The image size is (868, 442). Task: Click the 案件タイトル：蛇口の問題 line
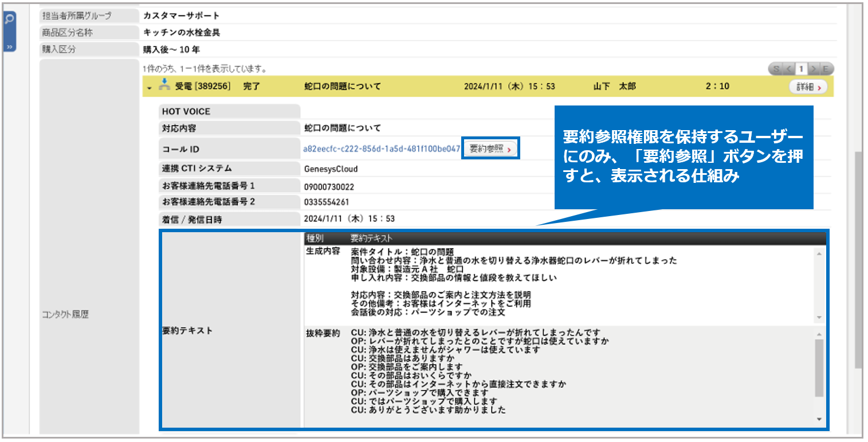point(402,252)
